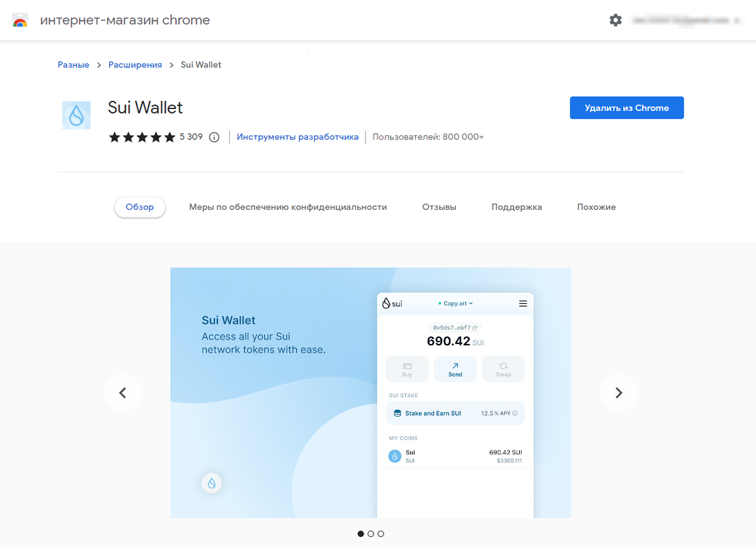The image size is (756, 547).
Task: Open the Поддержка tab
Action: tap(517, 207)
